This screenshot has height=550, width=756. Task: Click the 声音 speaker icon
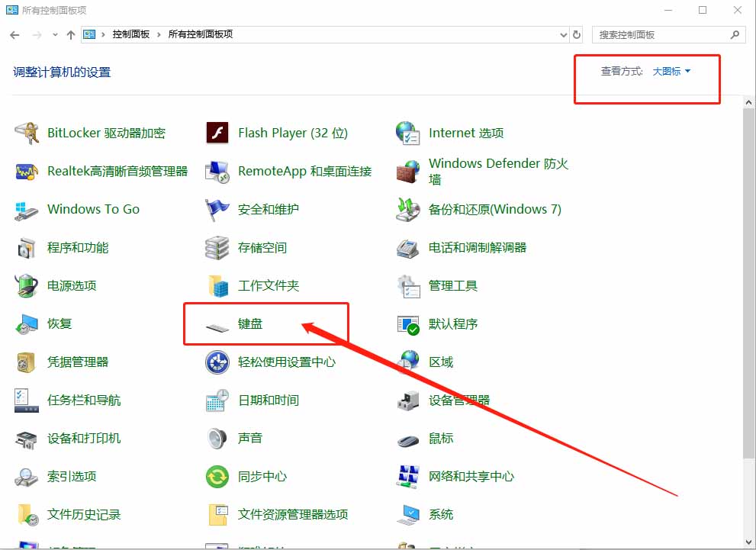217,439
